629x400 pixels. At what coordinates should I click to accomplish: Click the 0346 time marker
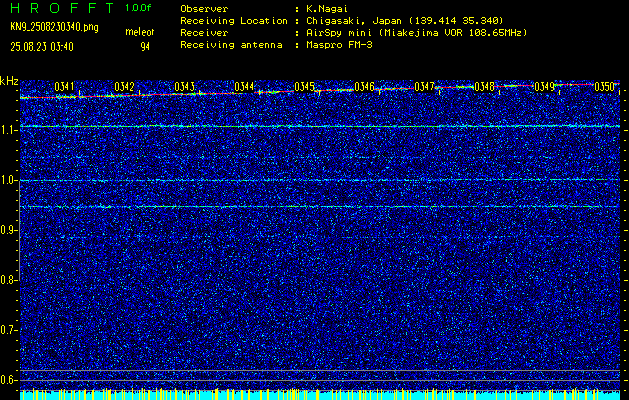point(365,87)
